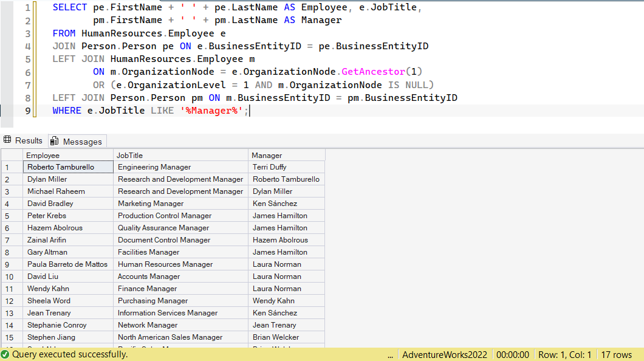Image resolution: width=644 pixels, height=361 pixels.
Task: Open the Results tab
Action: [24, 140]
